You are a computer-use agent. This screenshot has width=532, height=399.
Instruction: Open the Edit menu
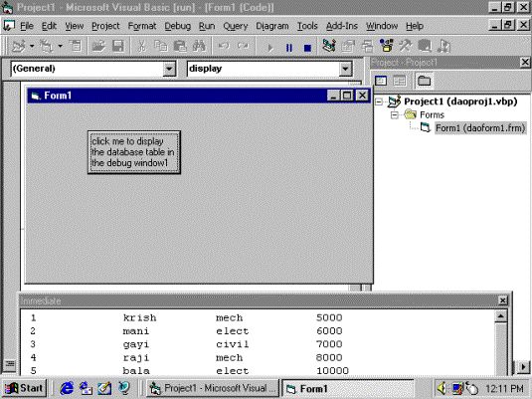point(49,26)
